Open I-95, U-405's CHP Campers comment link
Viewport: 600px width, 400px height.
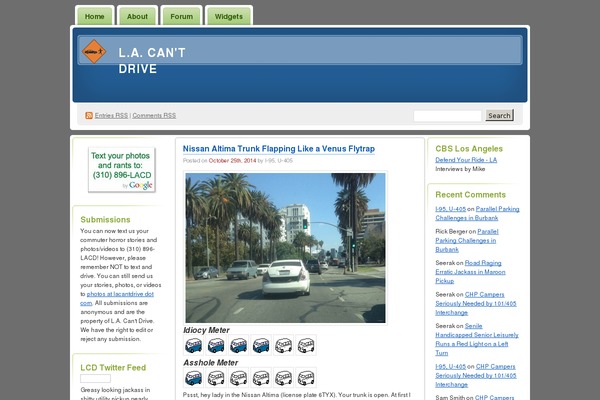(476, 376)
